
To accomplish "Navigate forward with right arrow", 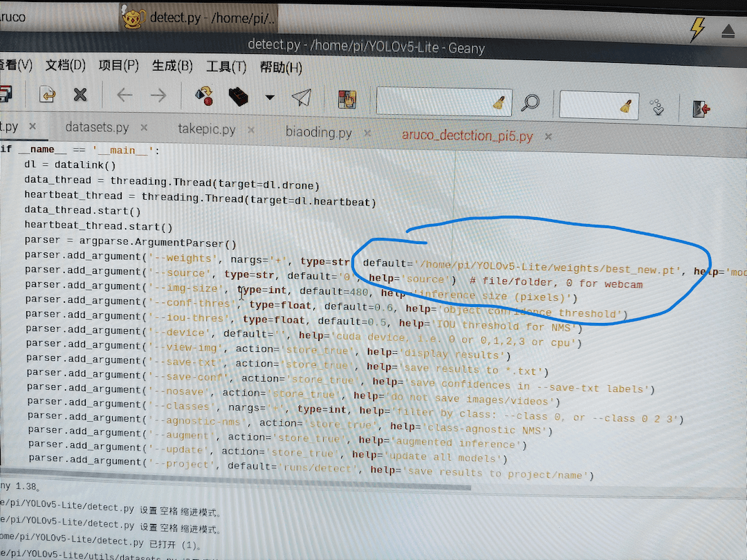I will [x=158, y=95].
